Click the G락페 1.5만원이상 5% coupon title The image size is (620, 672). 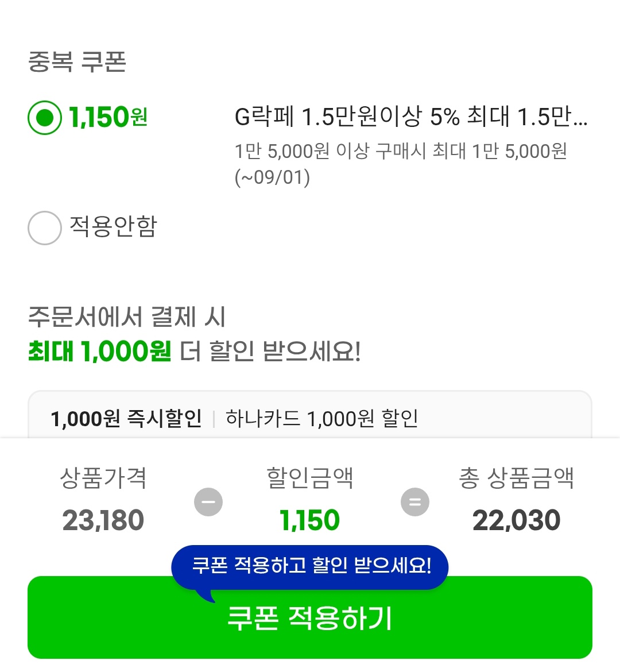click(x=410, y=117)
